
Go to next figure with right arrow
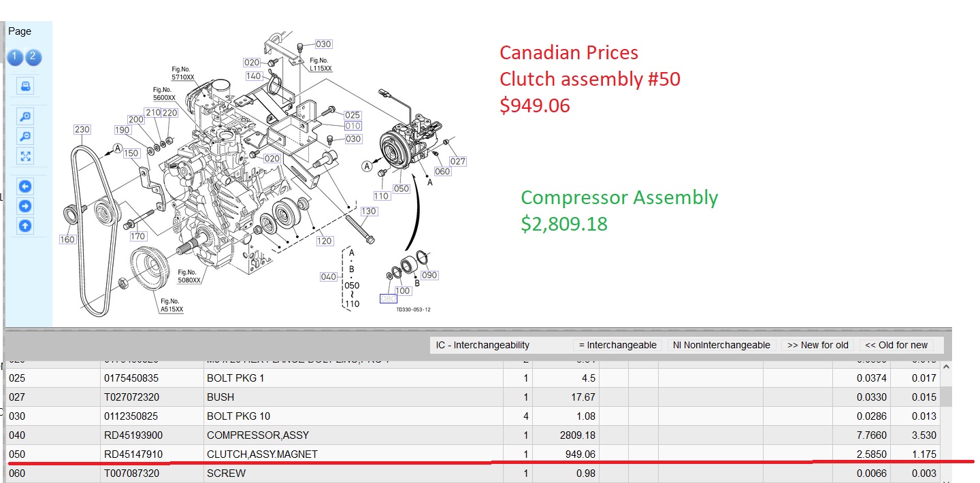25,206
